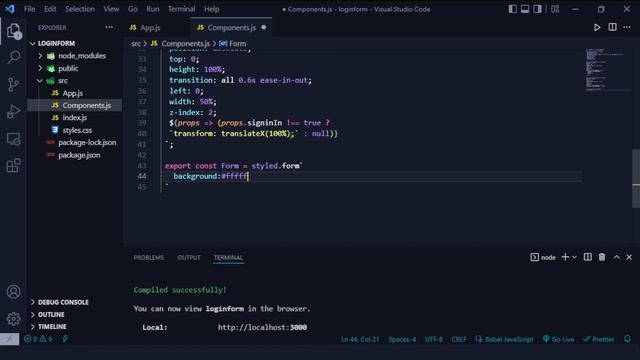Open the Terminal menu
The image size is (640, 360).
pos(181,9)
